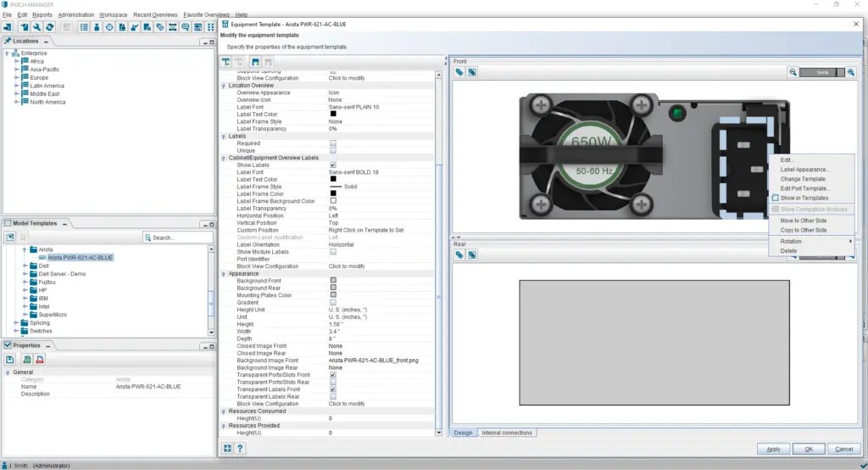
Task: Click the help question mark icon
Action: (240, 449)
